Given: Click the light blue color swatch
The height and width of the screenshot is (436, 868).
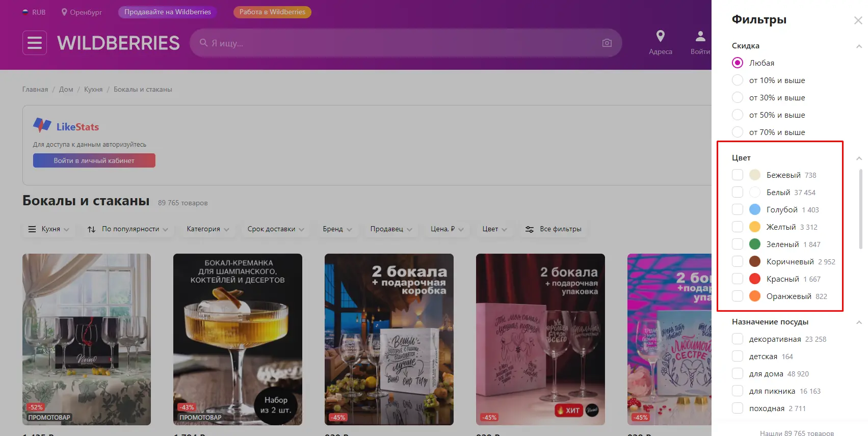Looking at the screenshot, I should pyautogui.click(x=755, y=209).
